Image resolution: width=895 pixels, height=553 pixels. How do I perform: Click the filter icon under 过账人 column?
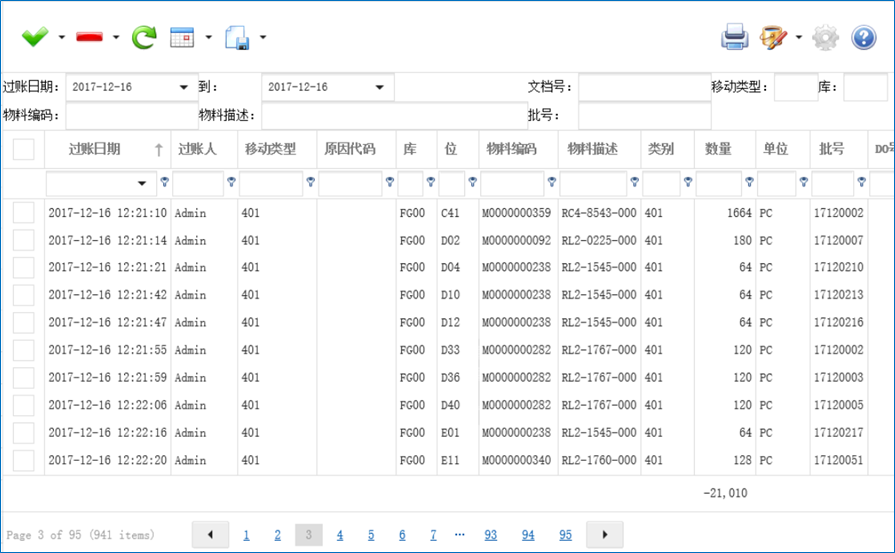231,182
